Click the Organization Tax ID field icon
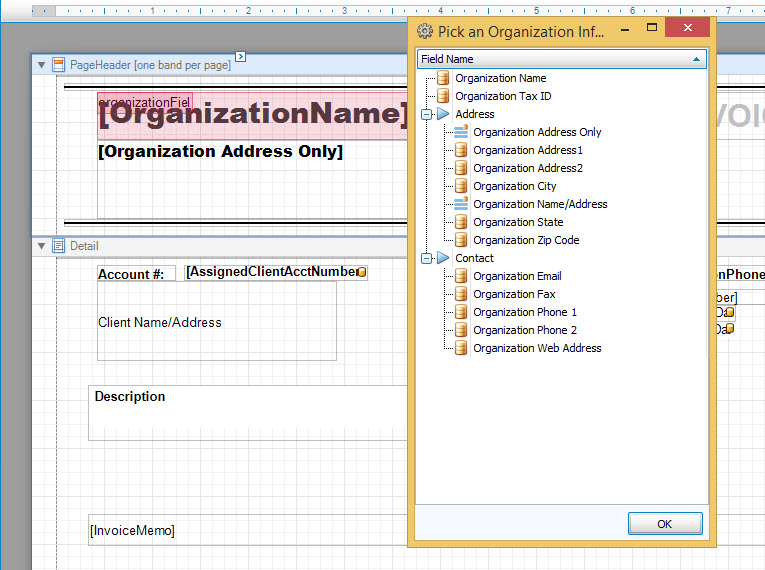Viewport: 765px width, 570px height. pos(443,96)
